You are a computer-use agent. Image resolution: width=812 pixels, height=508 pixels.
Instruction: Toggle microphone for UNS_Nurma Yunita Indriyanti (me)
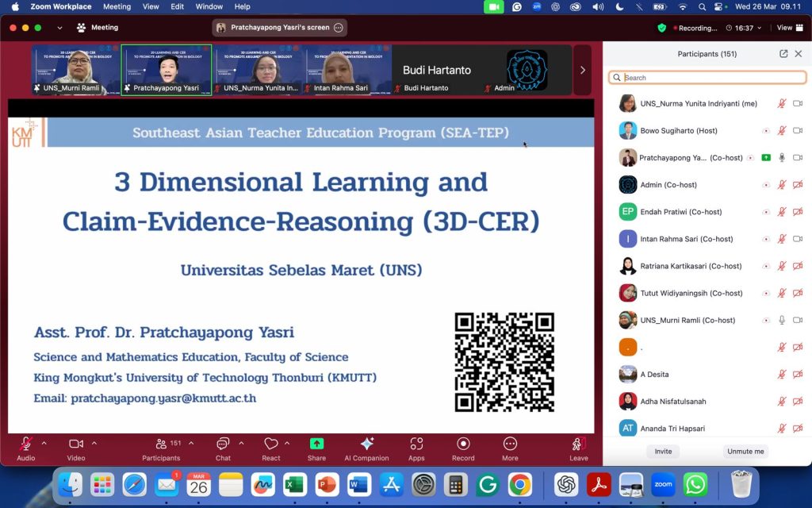(782, 104)
